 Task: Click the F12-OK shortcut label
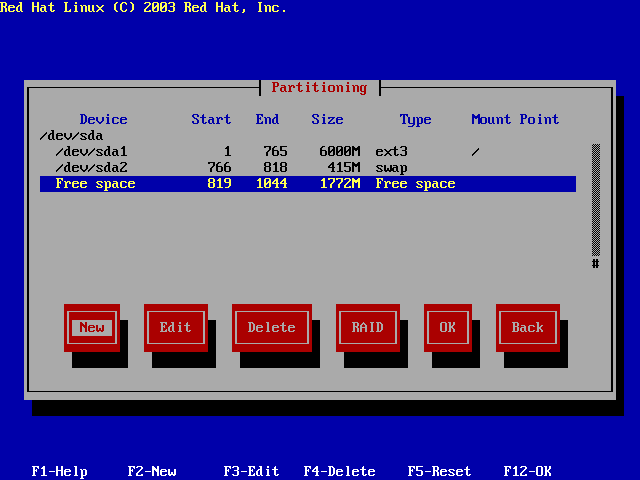(528, 471)
